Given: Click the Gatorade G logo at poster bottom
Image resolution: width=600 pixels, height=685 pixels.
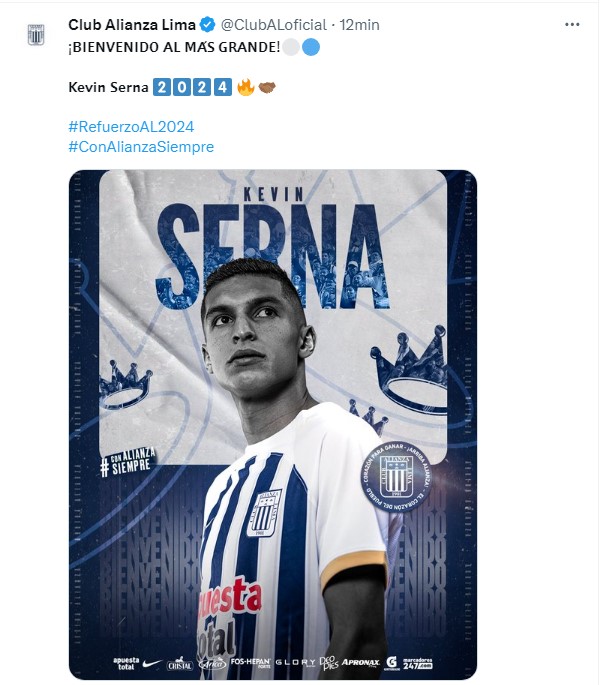Looking at the screenshot, I should pyautogui.click(x=391, y=663).
